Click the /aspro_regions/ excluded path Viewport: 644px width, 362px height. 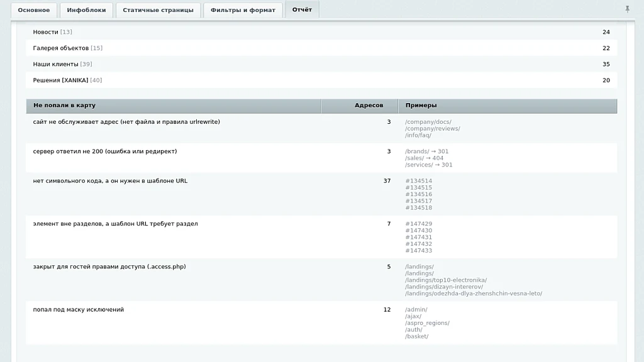click(427, 323)
